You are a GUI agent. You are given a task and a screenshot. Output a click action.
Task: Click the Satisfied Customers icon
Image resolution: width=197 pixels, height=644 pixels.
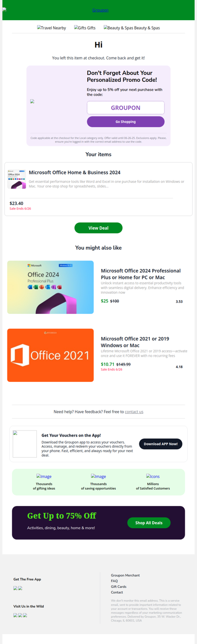click(153, 476)
